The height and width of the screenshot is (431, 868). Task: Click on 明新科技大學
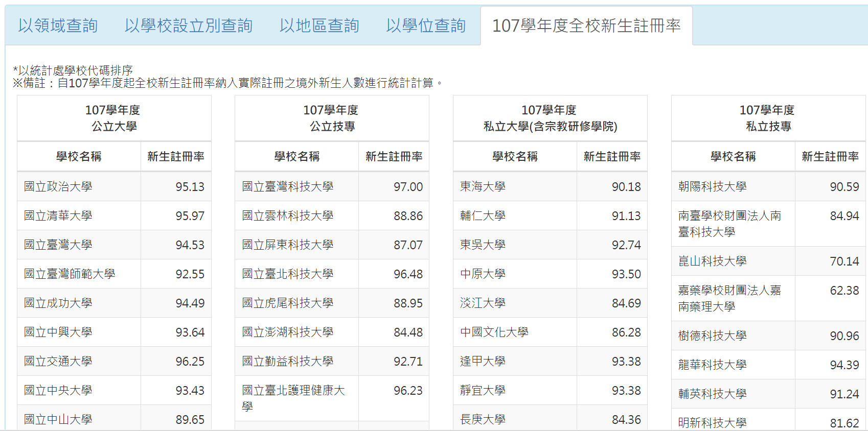712,423
